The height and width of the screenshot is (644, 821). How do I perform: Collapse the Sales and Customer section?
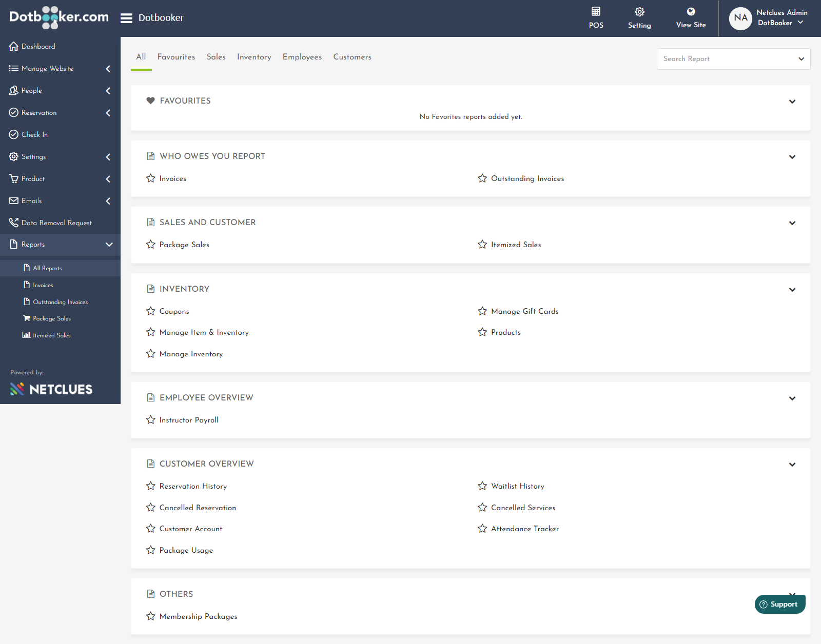[x=792, y=223]
